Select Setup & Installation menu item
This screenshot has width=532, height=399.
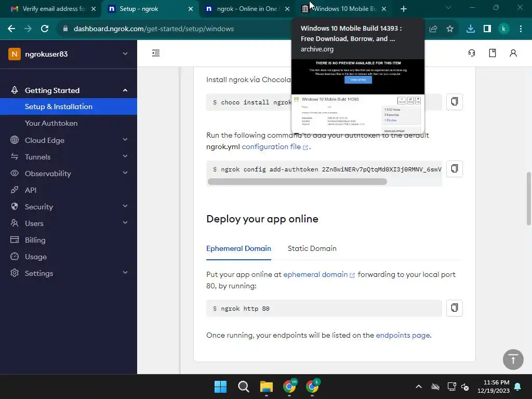[x=69, y=107]
